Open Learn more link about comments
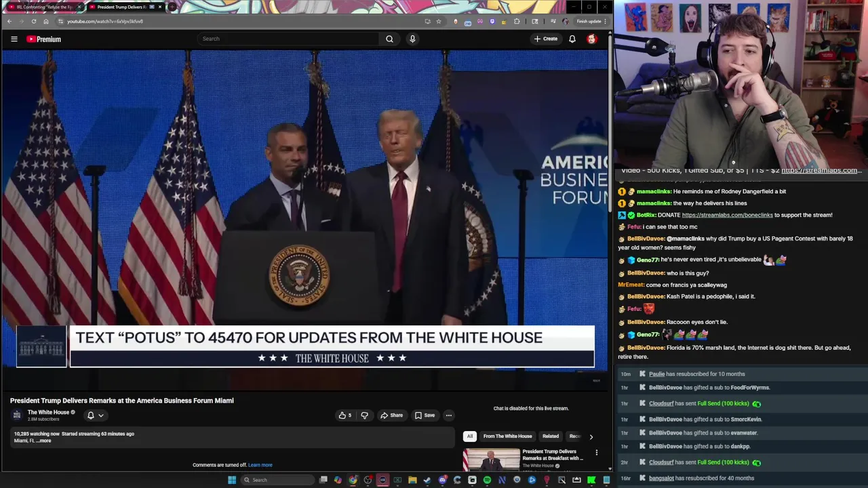 click(260, 465)
